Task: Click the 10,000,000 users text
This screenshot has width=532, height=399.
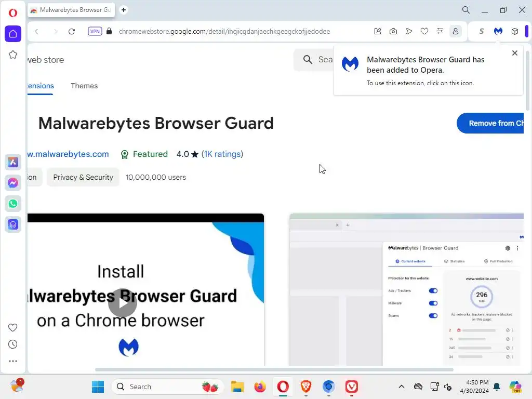Action: tap(156, 177)
